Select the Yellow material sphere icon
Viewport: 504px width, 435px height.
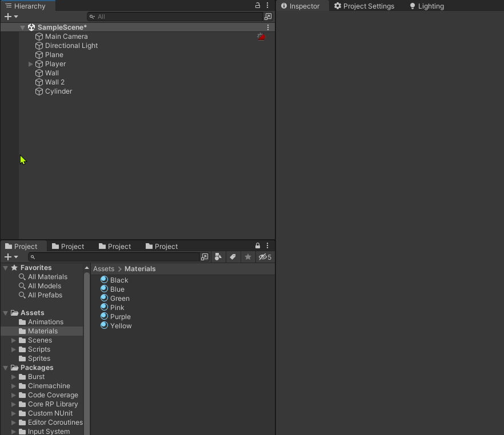[x=104, y=325]
